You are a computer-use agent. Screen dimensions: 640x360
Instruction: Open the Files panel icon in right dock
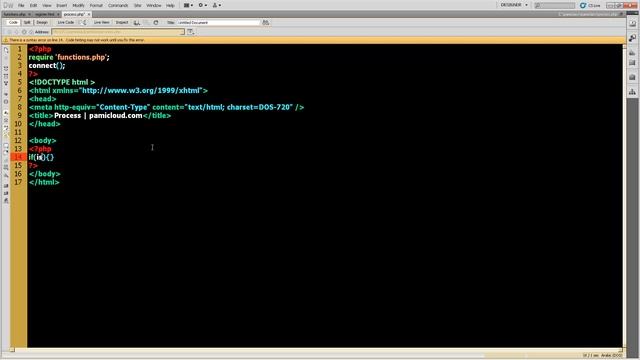coord(632,78)
